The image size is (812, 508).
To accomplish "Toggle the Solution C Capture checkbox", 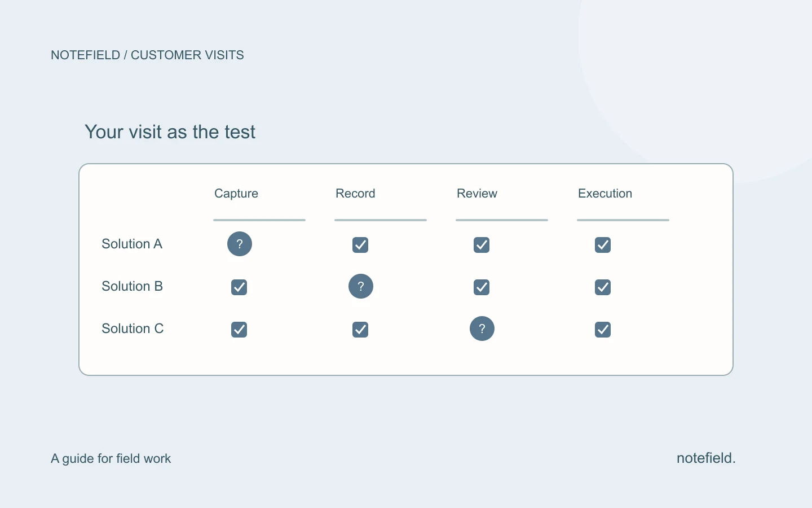I will click(x=239, y=330).
